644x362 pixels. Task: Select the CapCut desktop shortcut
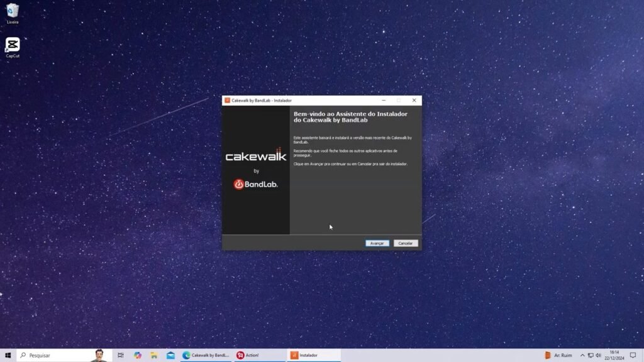13,48
